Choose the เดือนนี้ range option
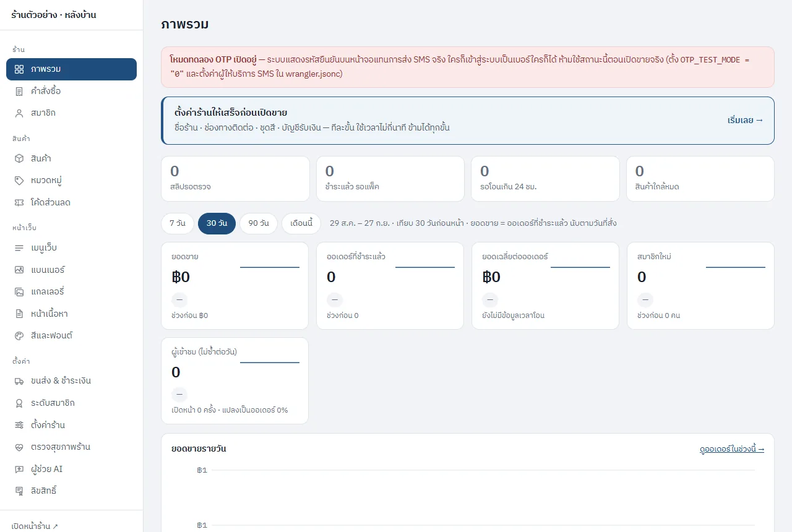 301,223
